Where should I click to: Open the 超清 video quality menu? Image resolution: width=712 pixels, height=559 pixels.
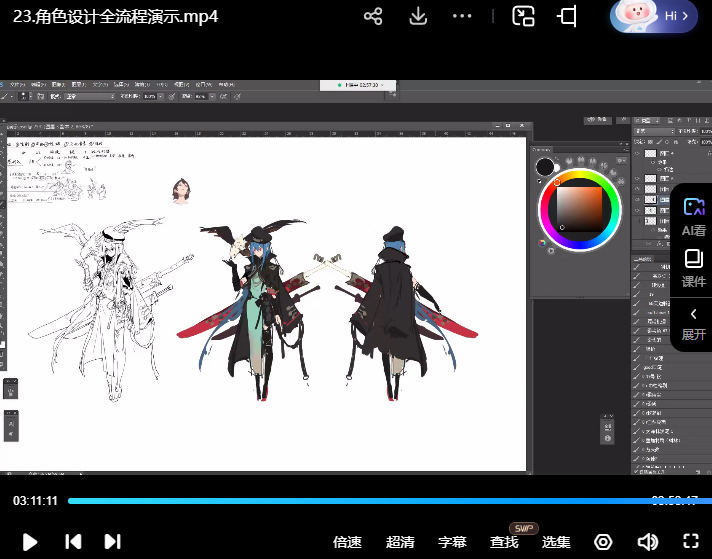pyautogui.click(x=400, y=542)
